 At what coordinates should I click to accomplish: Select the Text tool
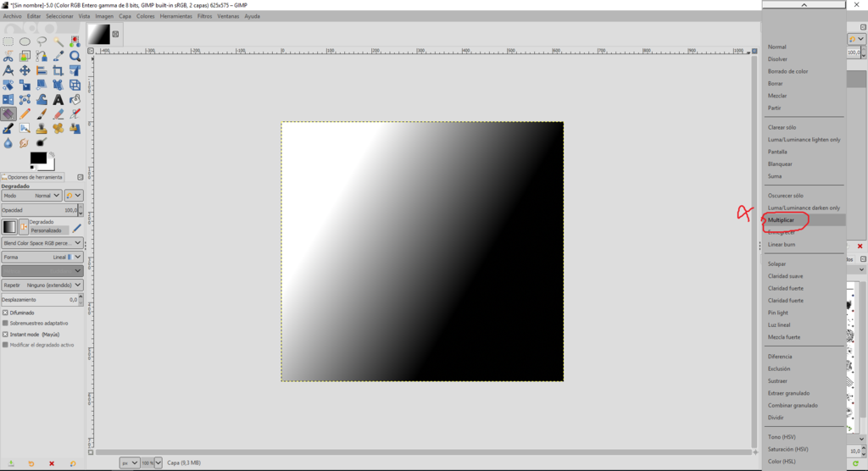(58, 99)
